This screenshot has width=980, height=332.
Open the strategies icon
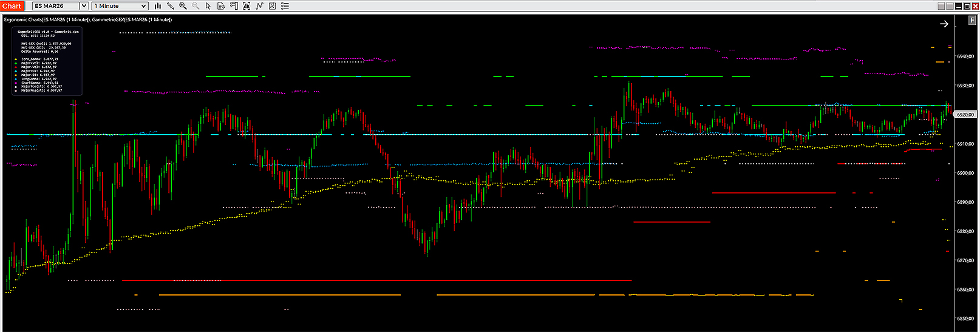pyautogui.click(x=259, y=6)
